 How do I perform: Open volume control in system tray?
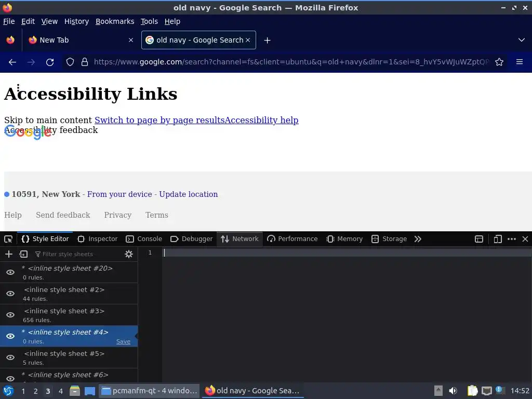[x=453, y=391]
